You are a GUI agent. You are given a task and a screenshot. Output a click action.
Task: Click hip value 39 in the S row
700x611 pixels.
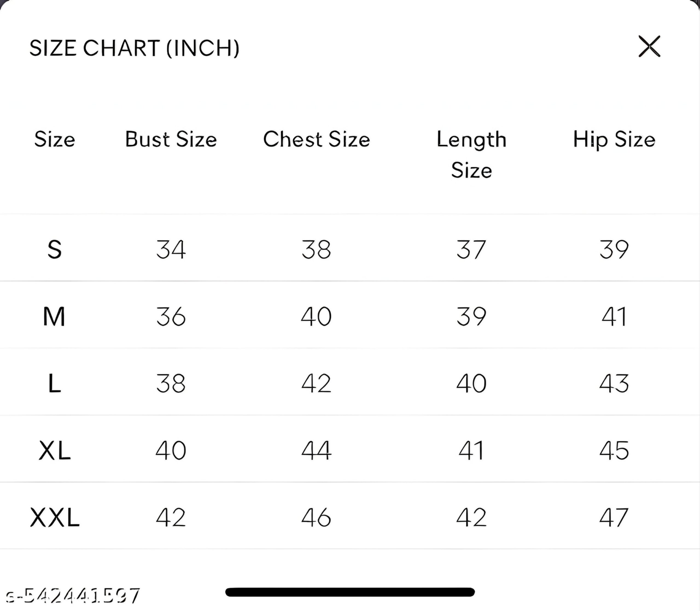(614, 249)
